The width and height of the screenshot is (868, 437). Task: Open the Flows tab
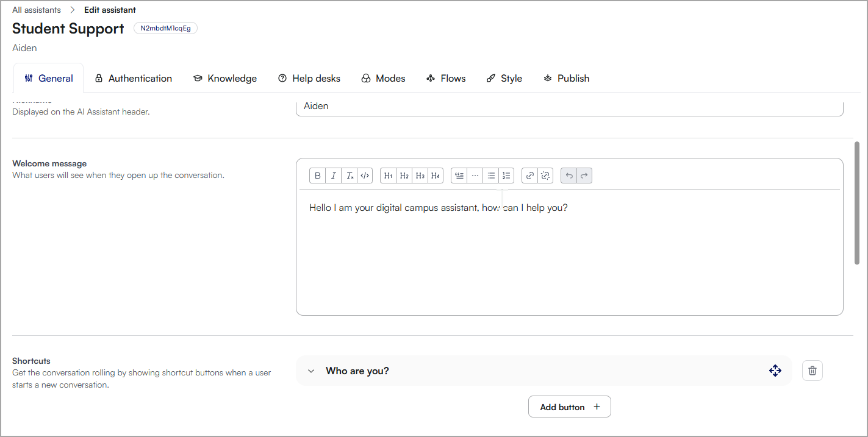coord(446,78)
